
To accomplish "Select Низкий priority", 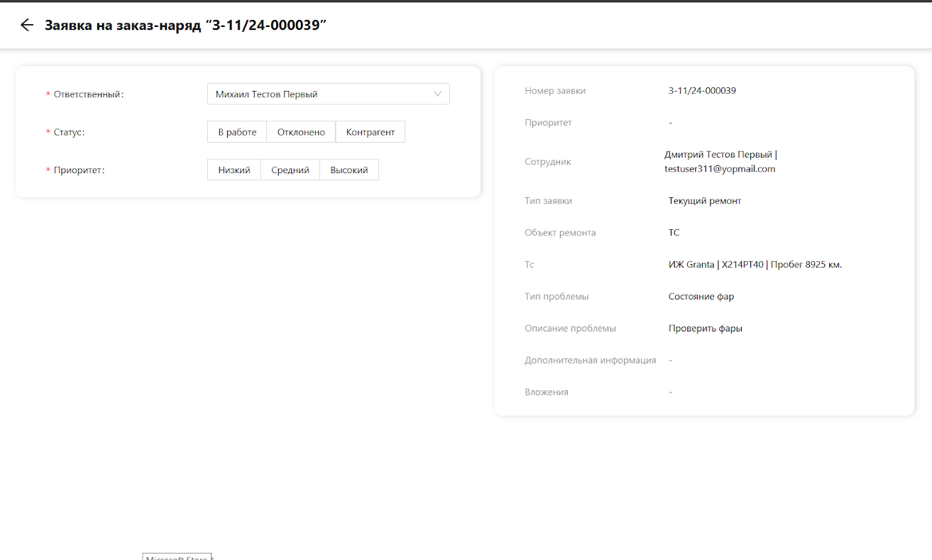I will point(234,170).
